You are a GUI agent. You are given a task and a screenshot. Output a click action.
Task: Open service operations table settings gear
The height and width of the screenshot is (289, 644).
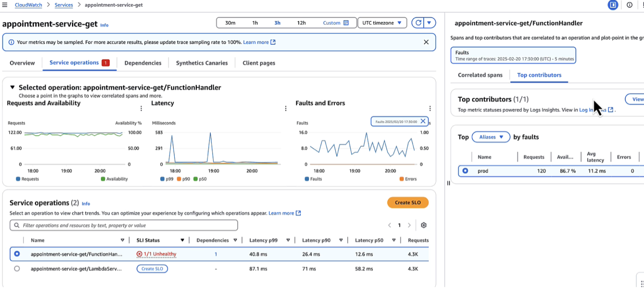click(423, 225)
